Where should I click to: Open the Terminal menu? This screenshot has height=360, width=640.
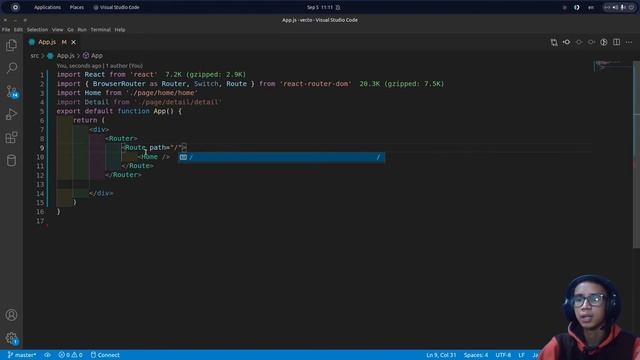(100, 30)
